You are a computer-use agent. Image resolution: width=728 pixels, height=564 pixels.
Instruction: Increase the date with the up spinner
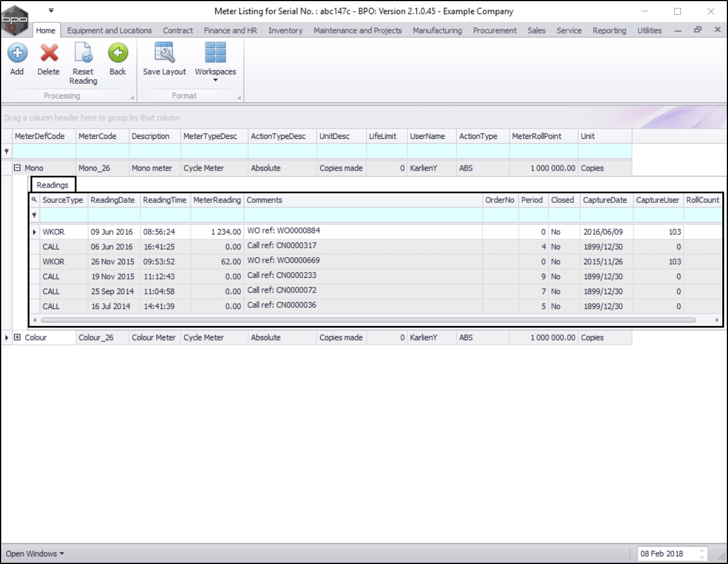tap(703, 550)
